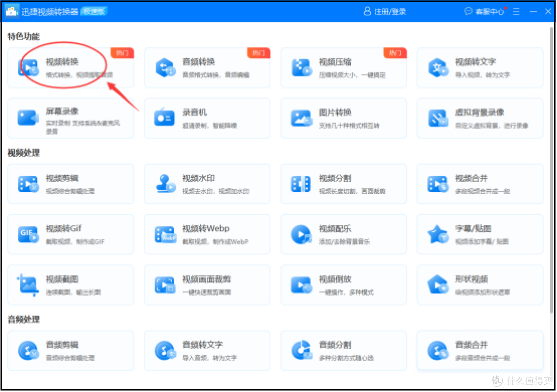Open the 视频分割 video split icon
This screenshot has height=392, width=557.
click(301, 184)
